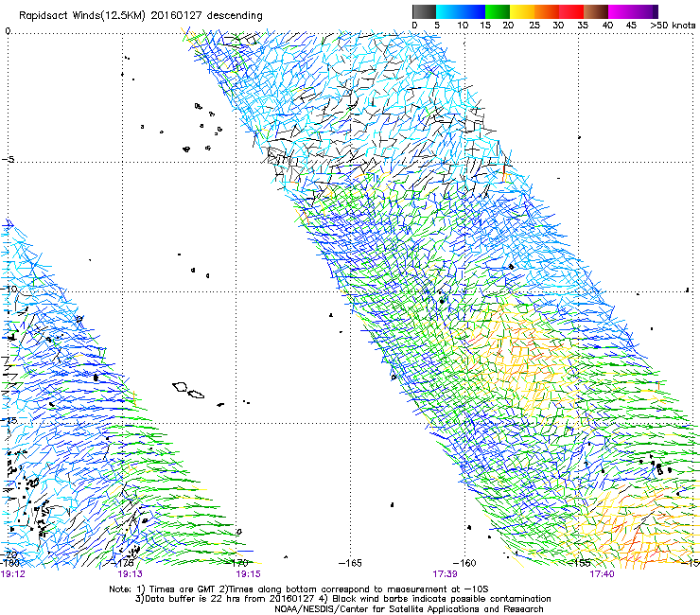Click the -165 longitude axis label
The width and height of the screenshot is (700, 615).
point(350,563)
